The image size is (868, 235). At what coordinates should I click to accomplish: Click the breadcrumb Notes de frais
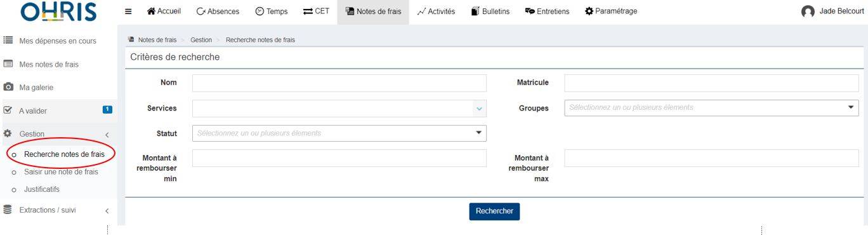pos(157,39)
